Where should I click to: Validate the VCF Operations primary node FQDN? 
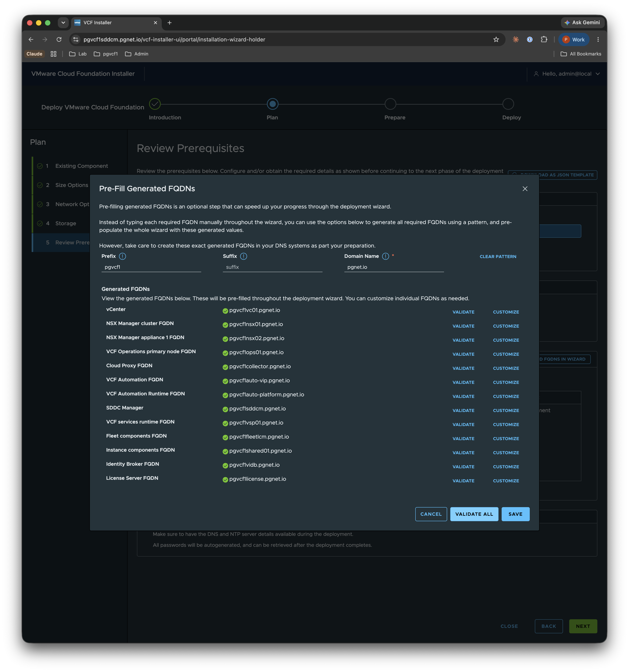click(x=463, y=354)
